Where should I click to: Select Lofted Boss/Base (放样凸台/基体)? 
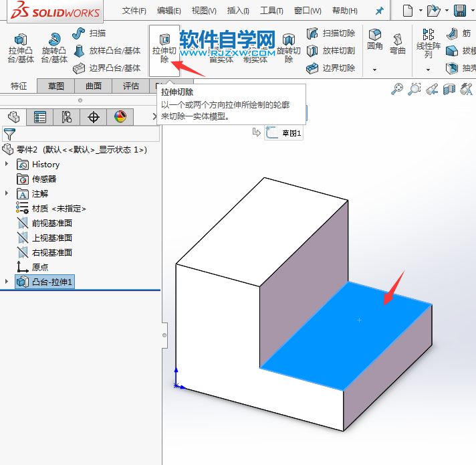tap(107, 51)
